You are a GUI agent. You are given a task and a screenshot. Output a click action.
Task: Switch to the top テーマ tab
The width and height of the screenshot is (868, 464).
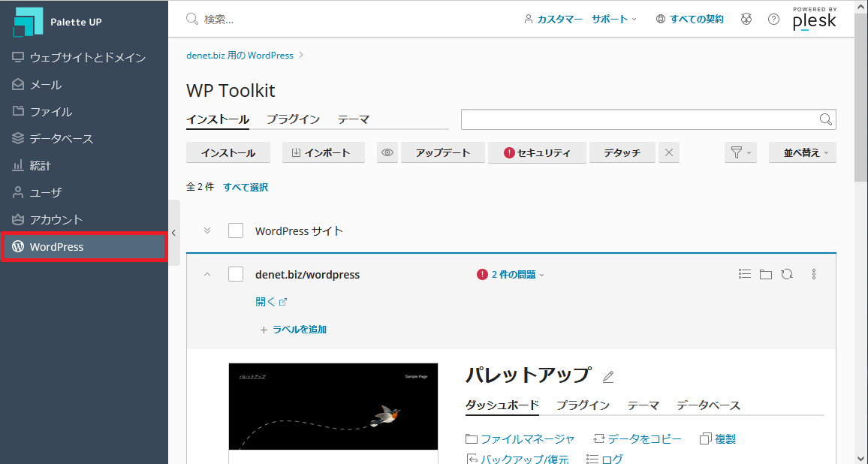354,119
